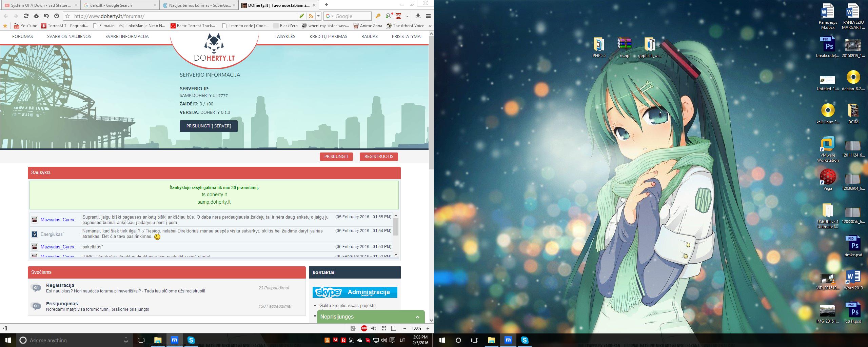The height and width of the screenshot is (347, 868).
Task: Zoom in with status bar plus
Action: point(428,328)
